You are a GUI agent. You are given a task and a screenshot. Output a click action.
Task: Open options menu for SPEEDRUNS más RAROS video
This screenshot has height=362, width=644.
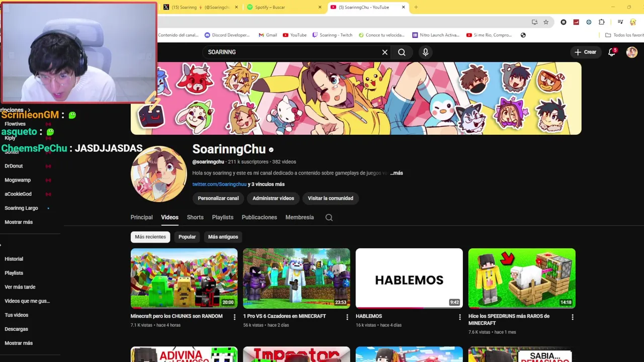click(x=573, y=317)
